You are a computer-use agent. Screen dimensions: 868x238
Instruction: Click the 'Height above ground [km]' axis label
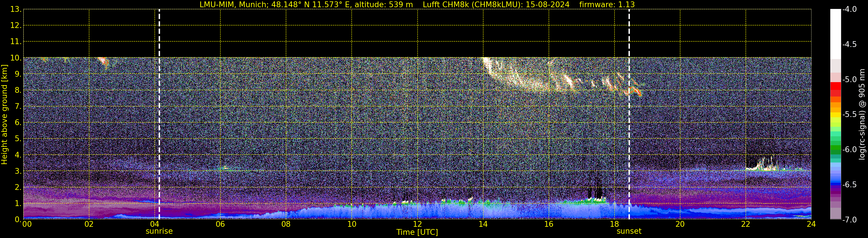(4, 115)
